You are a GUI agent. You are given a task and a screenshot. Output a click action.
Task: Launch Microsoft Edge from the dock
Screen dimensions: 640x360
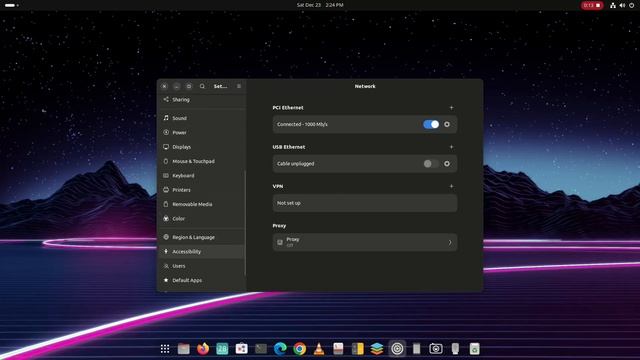click(x=280, y=349)
